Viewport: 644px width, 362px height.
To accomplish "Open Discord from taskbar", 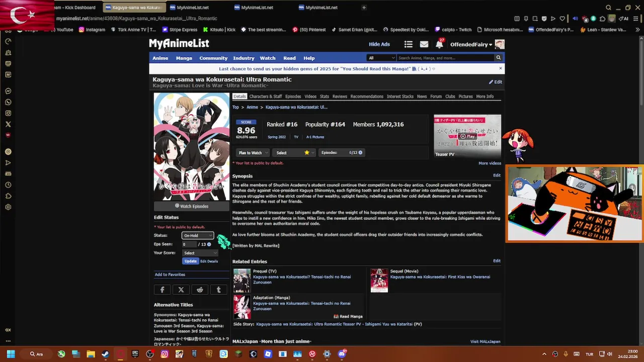I will point(342,354).
